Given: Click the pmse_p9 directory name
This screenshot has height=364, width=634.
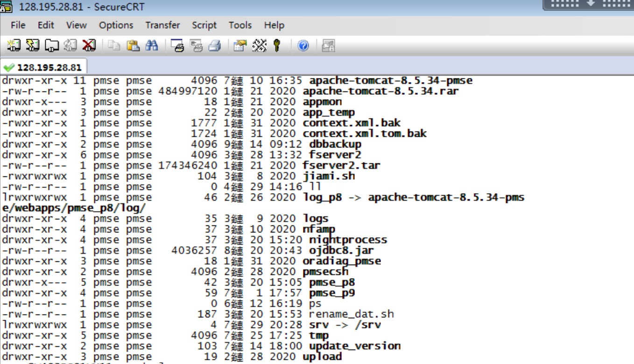Looking at the screenshot, I should (x=332, y=293).
